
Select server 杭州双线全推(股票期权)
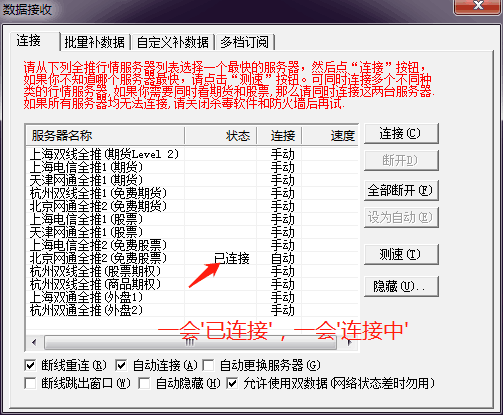(x=95, y=271)
